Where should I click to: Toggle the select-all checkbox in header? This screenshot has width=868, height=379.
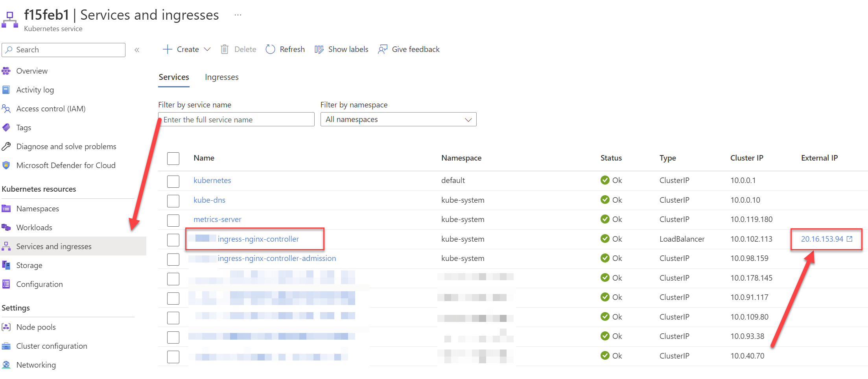pyautogui.click(x=173, y=158)
